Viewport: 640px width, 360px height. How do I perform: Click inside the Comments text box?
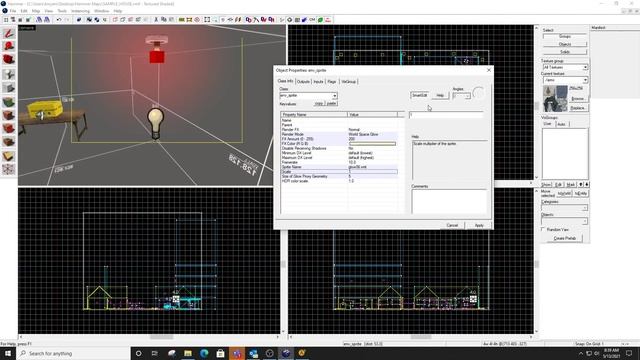(x=449, y=201)
